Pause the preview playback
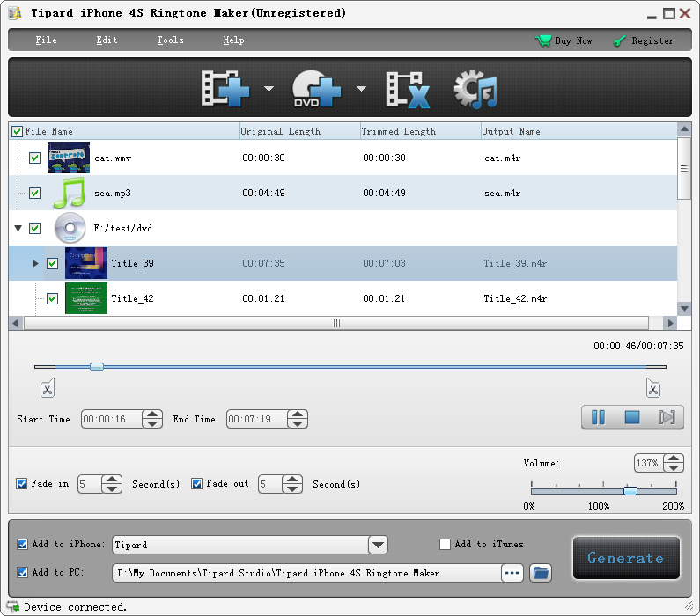The width and height of the screenshot is (700, 616). point(598,417)
